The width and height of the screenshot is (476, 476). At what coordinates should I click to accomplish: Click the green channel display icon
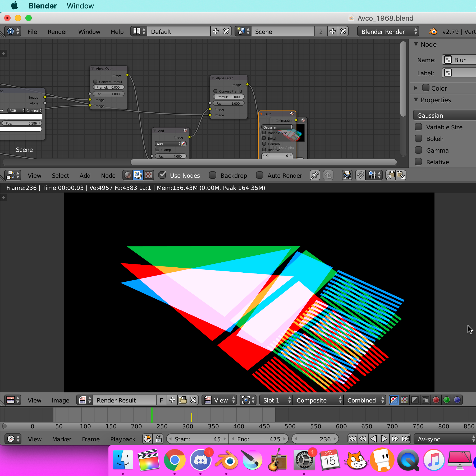[447, 400]
